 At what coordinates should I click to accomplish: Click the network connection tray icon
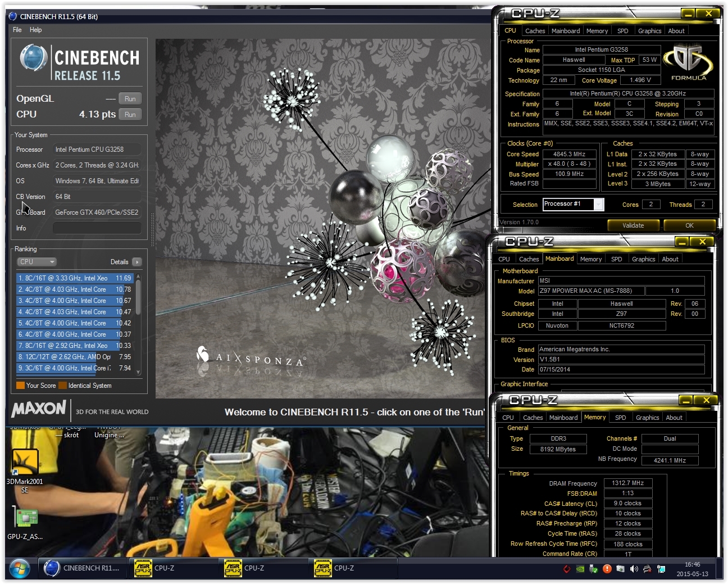661,569
